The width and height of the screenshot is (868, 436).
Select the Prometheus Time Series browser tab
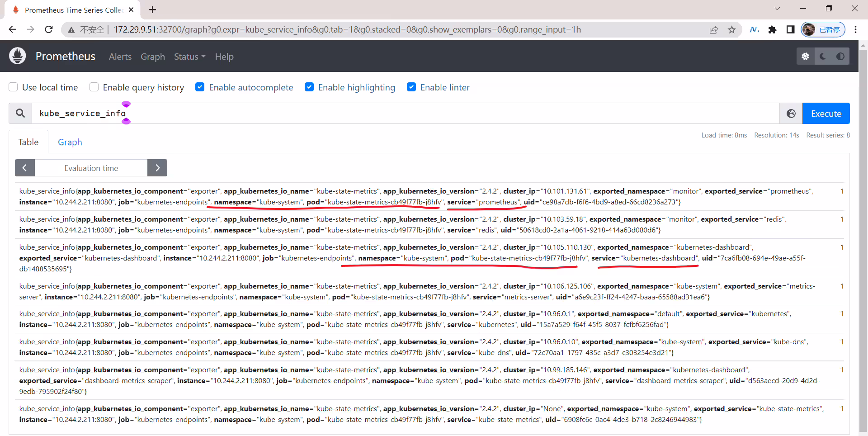click(72, 9)
